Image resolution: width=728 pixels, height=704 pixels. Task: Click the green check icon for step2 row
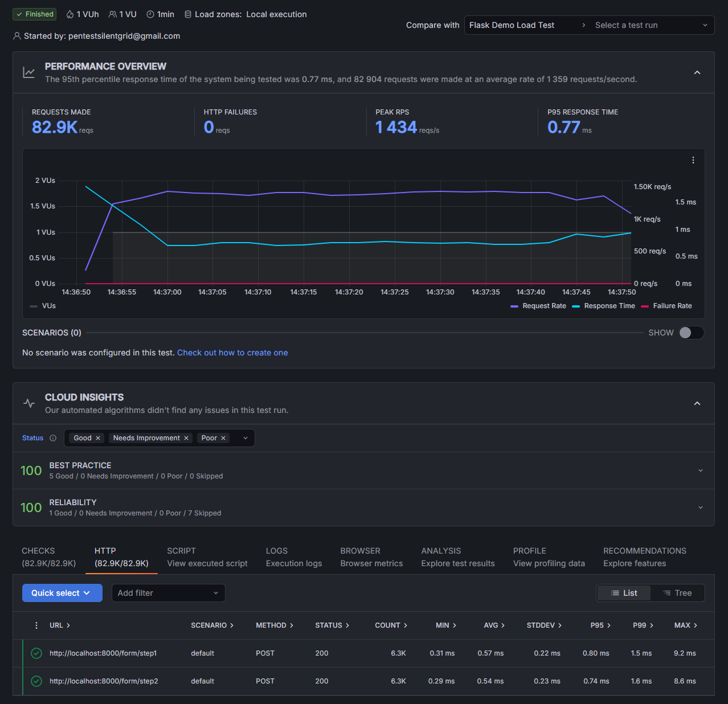click(x=36, y=681)
